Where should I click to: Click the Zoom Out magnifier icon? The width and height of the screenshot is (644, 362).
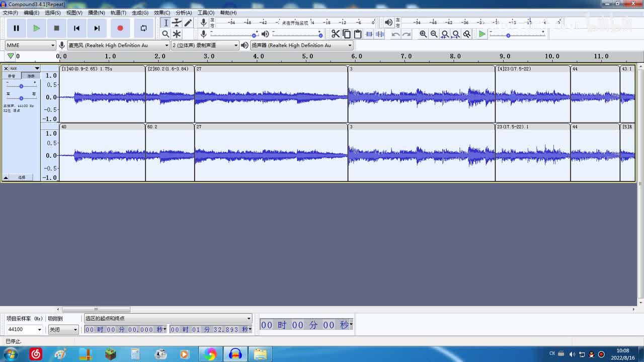434,34
